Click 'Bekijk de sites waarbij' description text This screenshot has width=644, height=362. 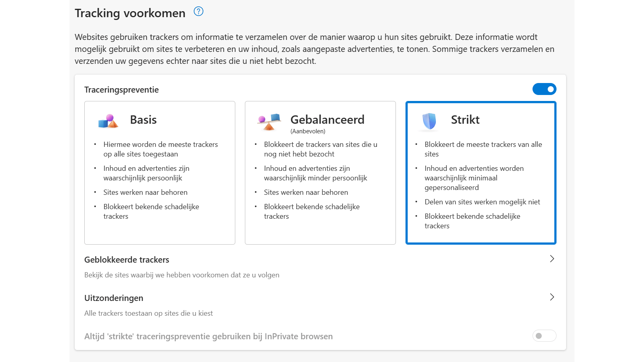click(x=182, y=275)
